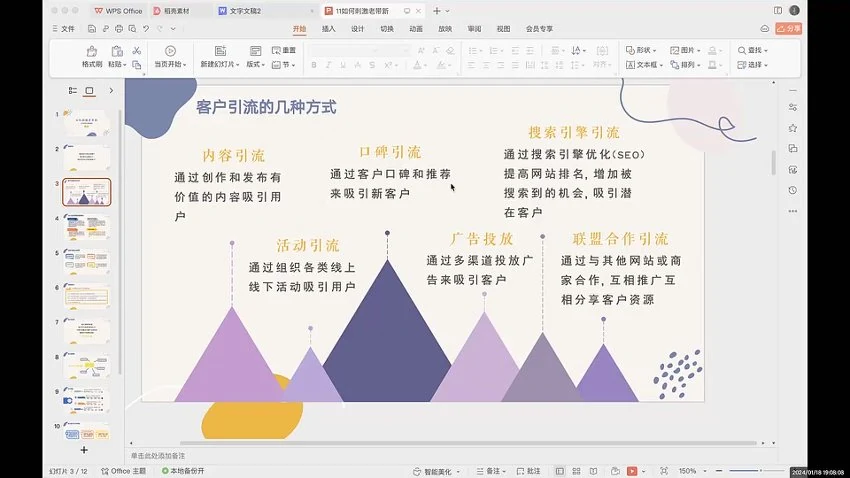Click the Undo arrow icon

click(146, 29)
